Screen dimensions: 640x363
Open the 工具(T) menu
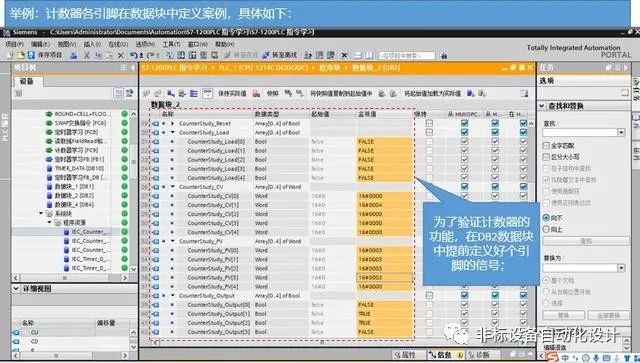171,44
